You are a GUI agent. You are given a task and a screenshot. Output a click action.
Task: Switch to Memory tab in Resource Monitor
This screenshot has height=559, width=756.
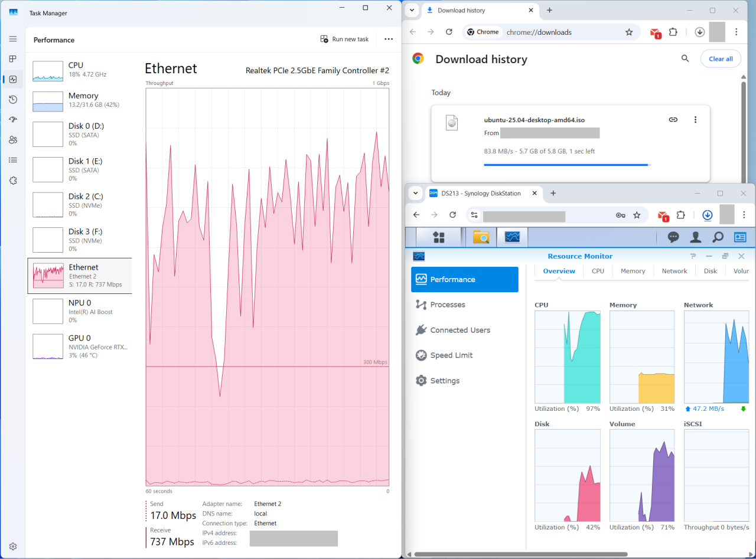[633, 271]
